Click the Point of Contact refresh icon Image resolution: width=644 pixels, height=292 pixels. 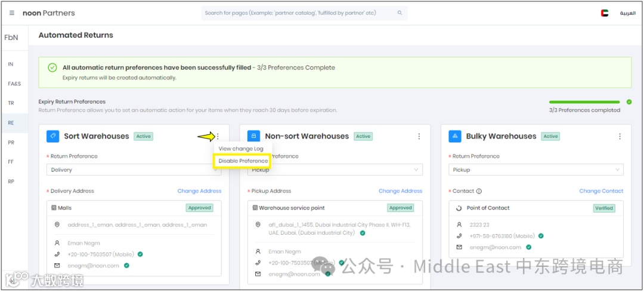[459, 208]
